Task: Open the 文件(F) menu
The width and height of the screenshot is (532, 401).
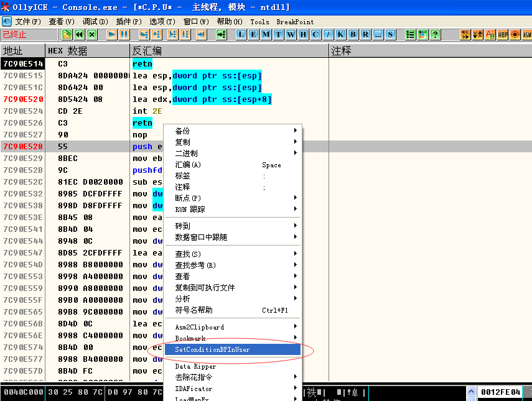Action: point(28,22)
